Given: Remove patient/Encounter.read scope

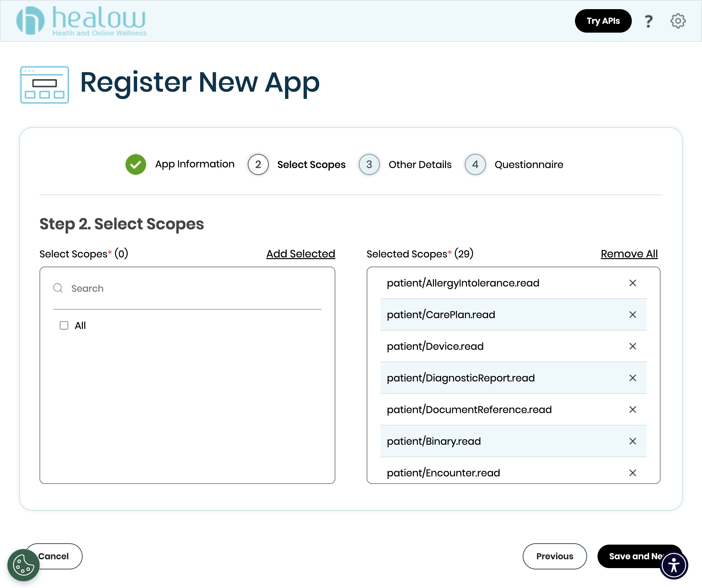Looking at the screenshot, I should [x=632, y=473].
